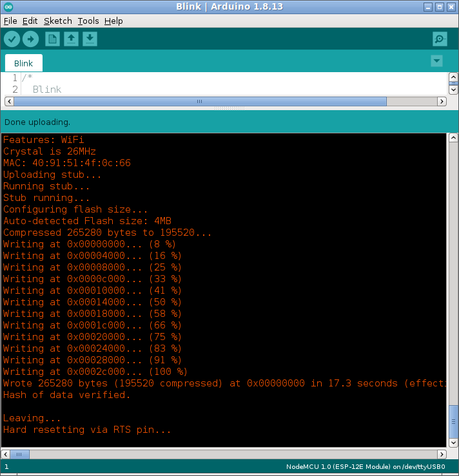Minimize the Arduino window

click(x=428, y=7)
